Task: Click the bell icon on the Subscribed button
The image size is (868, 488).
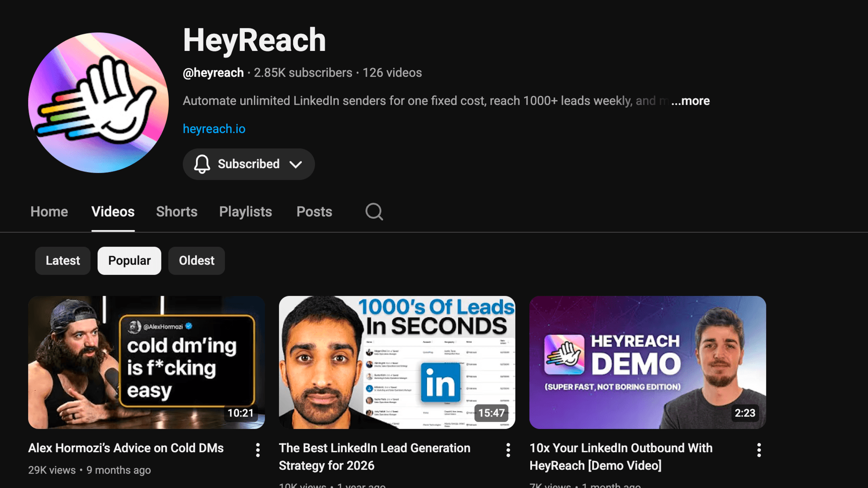Action: tap(202, 164)
